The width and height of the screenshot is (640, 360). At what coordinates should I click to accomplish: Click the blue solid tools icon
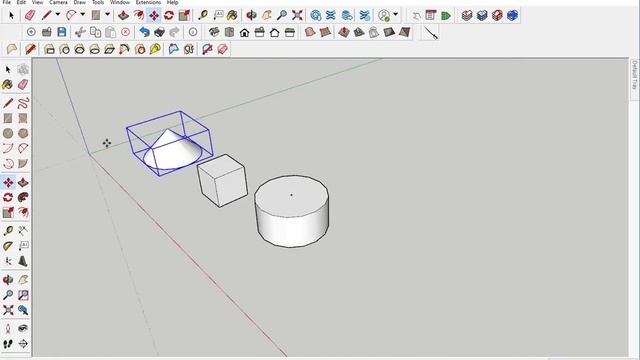tap(512, 16)
